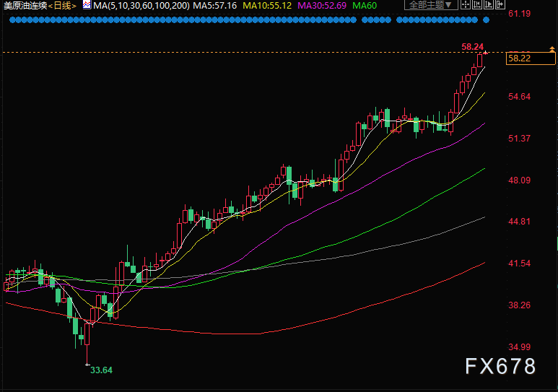Viewport: 558px width, 392px height.
Task: Click the MA30:52.69 value
Action: [322, 5]
